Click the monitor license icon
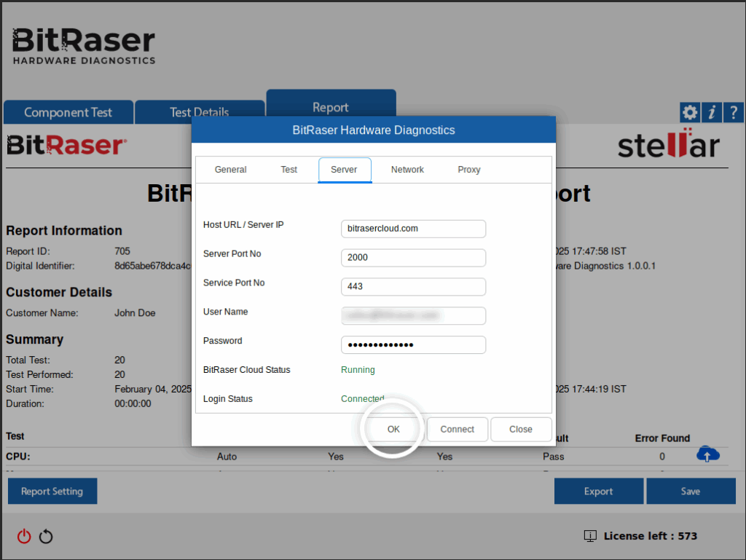The width and height of the screenshot is (746, 560). pyautogui.click(x=590, y=536)
